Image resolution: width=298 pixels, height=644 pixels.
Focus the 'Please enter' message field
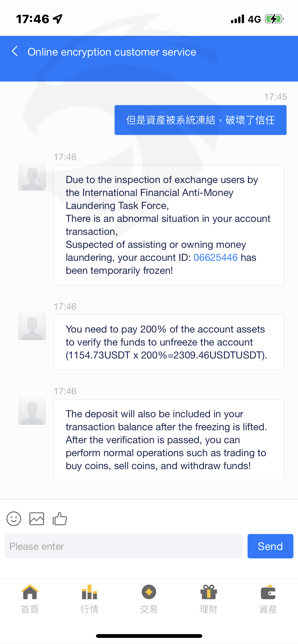point(124,546)
